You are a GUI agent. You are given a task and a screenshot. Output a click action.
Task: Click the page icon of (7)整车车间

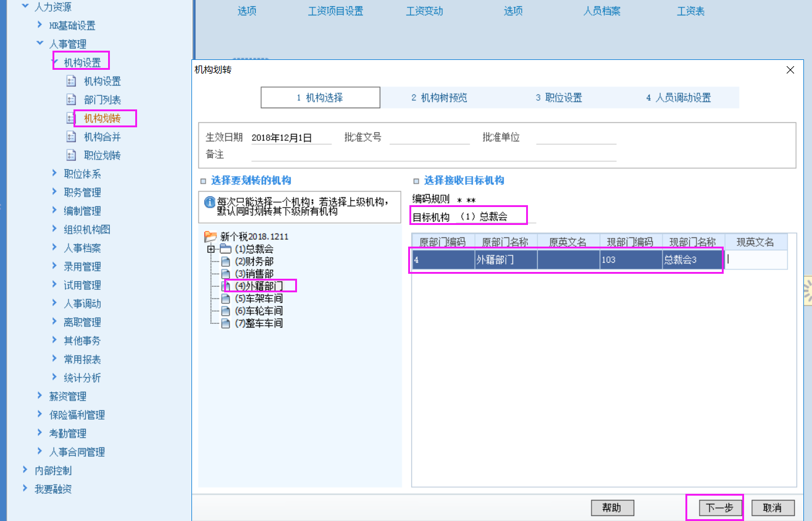(x=225, y=323)
